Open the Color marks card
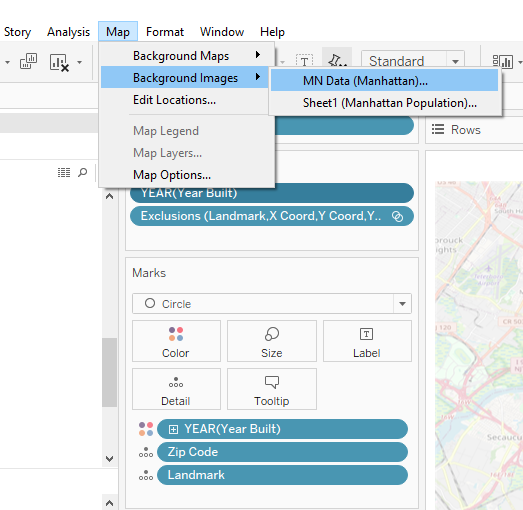Viewport: 523px width, 510px height. click(176, 341)
